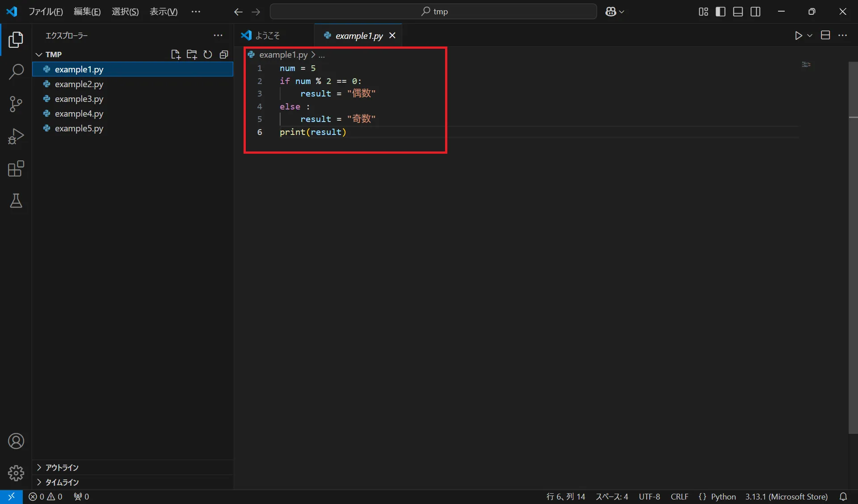Open example3.py from Explorer

pos(133,99)
